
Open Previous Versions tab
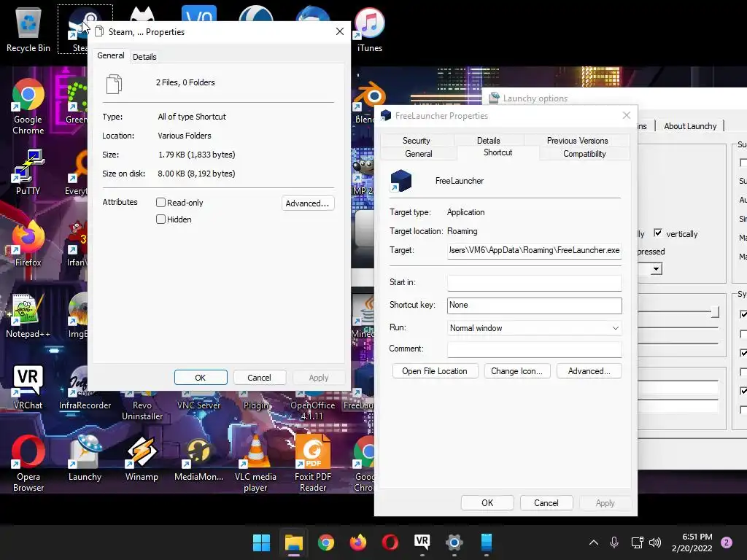[x=578, y=141]
